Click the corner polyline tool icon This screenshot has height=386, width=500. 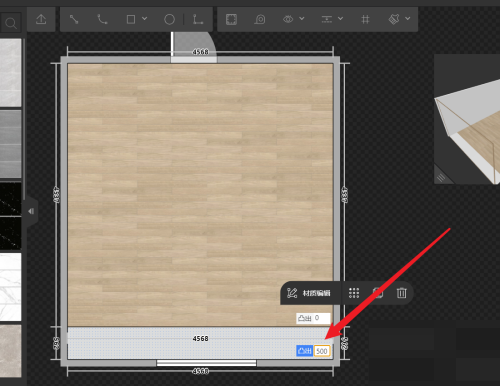point(198,19)
